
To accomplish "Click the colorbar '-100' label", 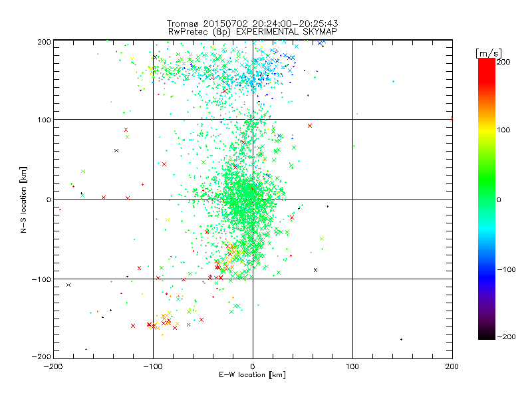I will pos(506,269).
